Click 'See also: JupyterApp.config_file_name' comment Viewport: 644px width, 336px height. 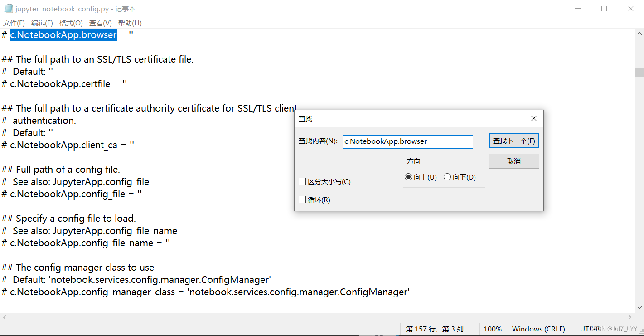[89, 231]
